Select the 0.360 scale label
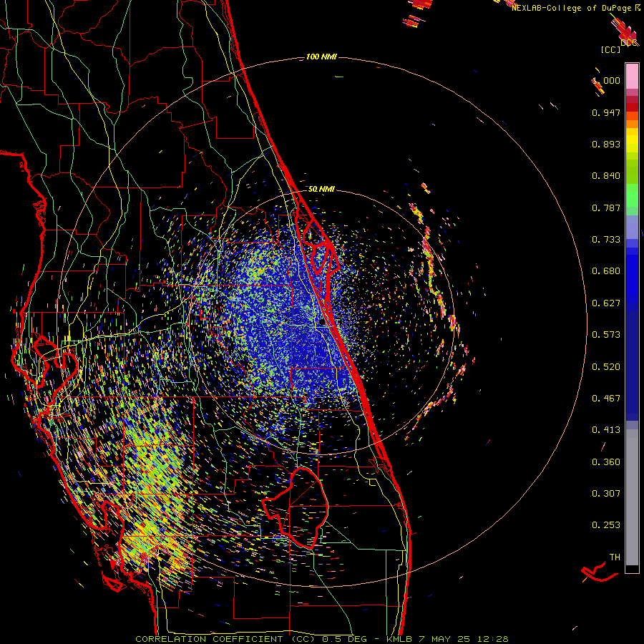 [x=606, y=462]
